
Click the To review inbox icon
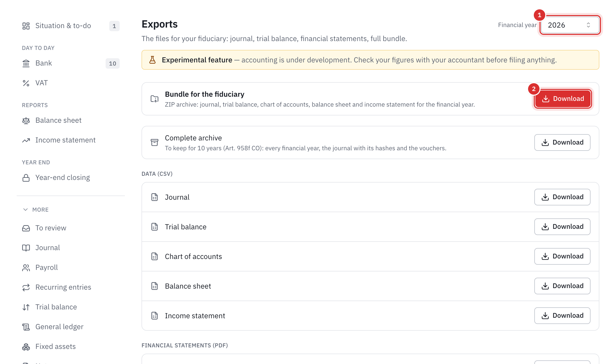coord(26,228)
